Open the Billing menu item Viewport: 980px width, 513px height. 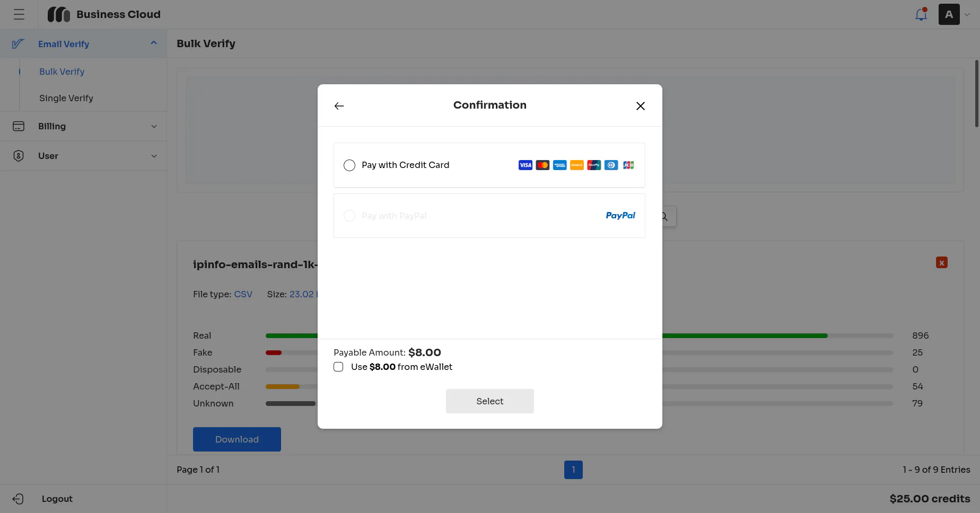coord(83,126)
